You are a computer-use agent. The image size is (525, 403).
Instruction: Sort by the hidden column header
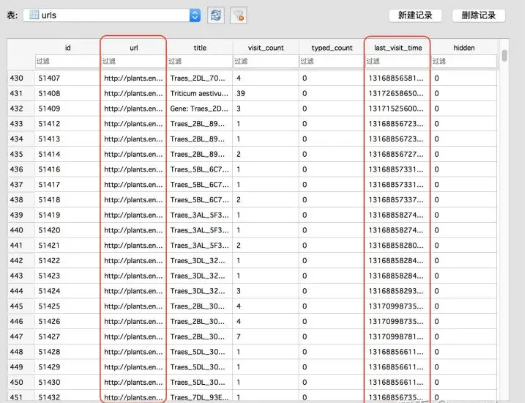[x=464, y=48]
